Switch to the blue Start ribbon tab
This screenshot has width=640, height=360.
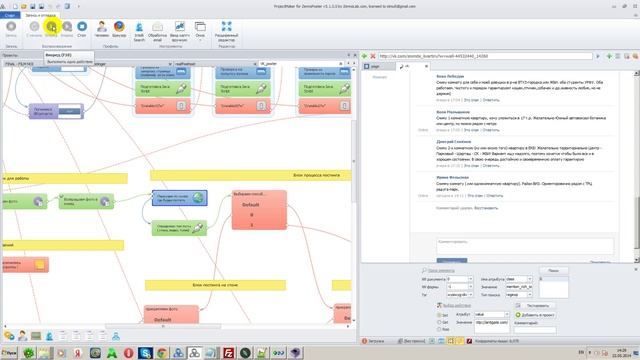(x=10, y=15)
